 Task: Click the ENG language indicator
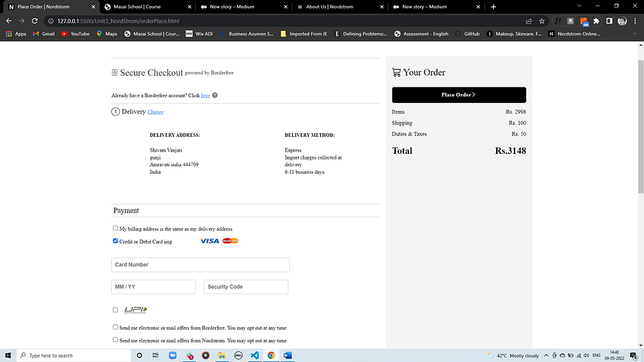[596, 355]
